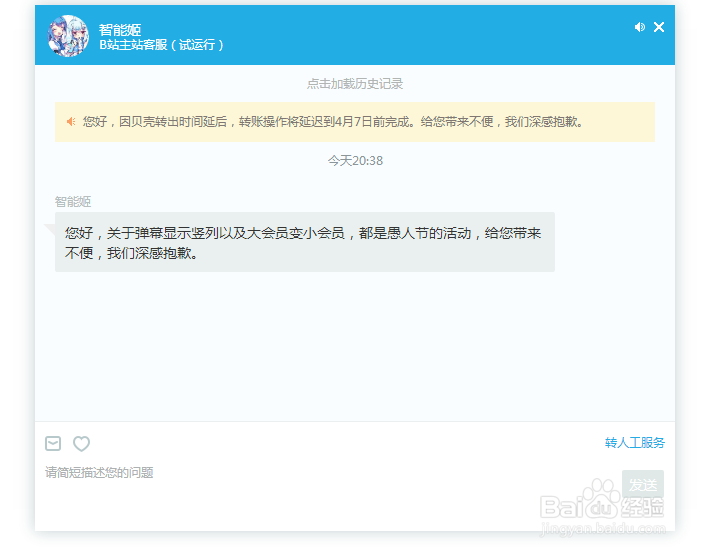The height and width of the screenshot is (554, 704).
Task: Click the 智能姬 reply message bubble
Action: click(x=305, y=242)
